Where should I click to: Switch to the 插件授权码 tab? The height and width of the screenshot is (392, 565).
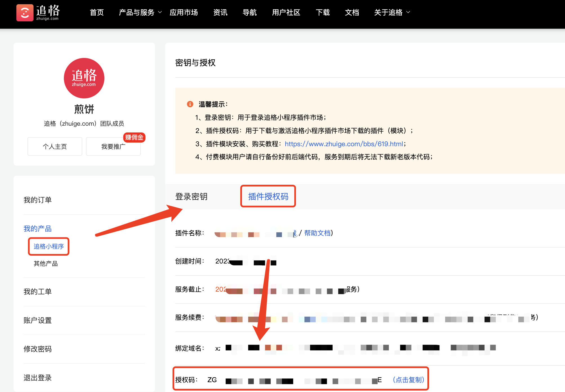[x=268, y=196]
